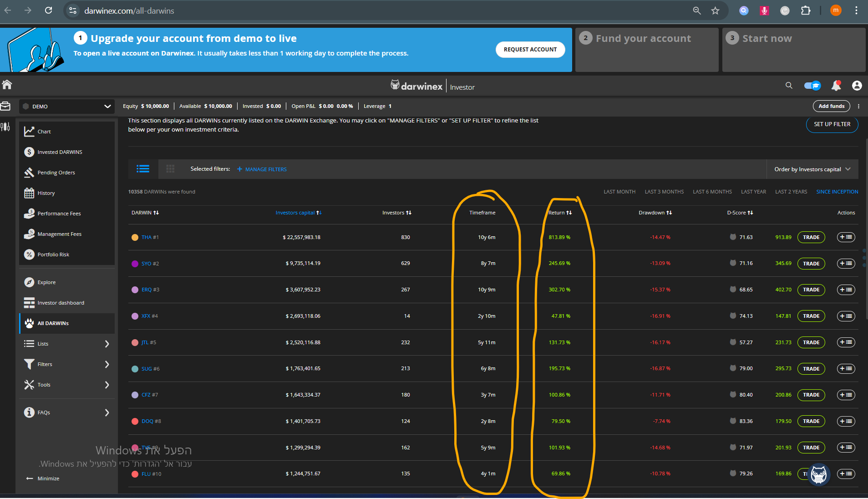Click THA orange color dot
868x499 pixels.
click(135, 237)
